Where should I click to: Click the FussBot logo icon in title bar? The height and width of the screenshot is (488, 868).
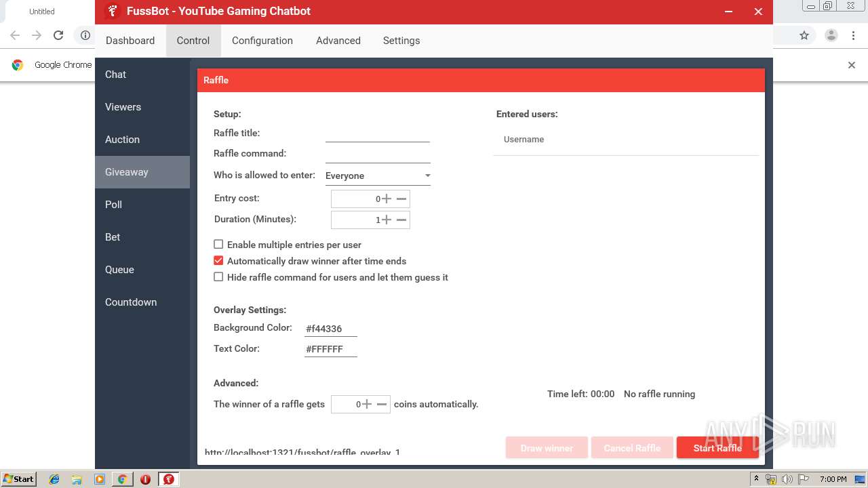tap(113, 12)
